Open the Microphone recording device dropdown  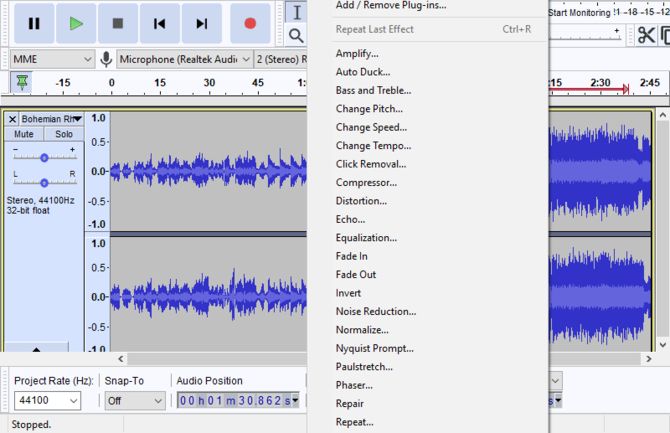(182, 59)
